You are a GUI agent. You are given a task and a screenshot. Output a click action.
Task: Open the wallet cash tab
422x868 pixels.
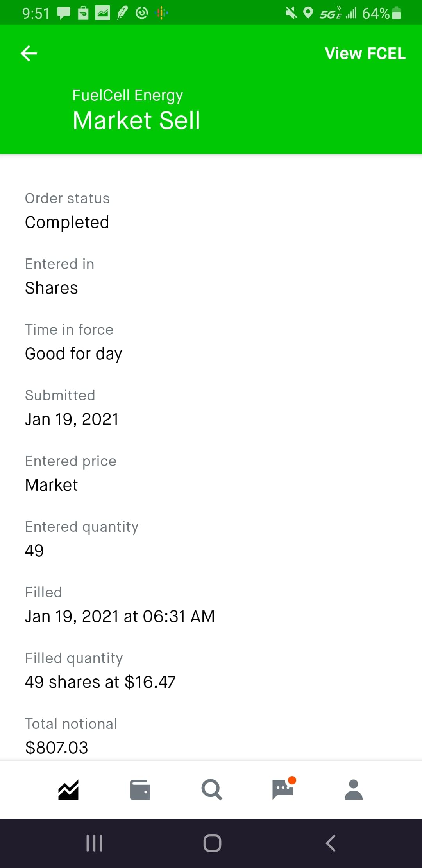click(x=139, y=790)
